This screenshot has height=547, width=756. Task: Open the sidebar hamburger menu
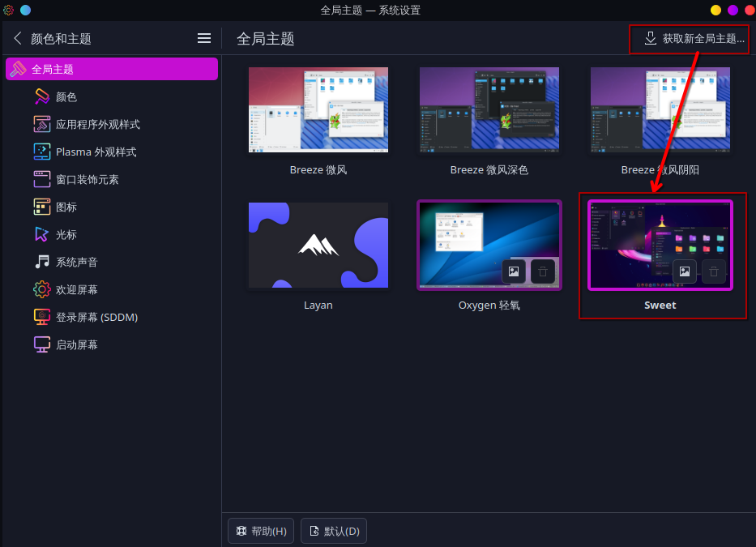click(203, 37)
